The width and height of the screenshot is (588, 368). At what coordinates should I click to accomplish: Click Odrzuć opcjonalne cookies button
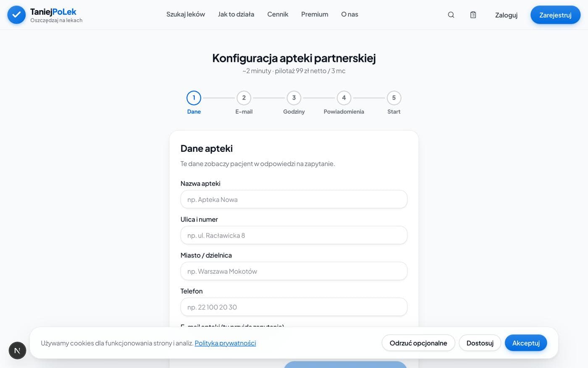point(418,343)
